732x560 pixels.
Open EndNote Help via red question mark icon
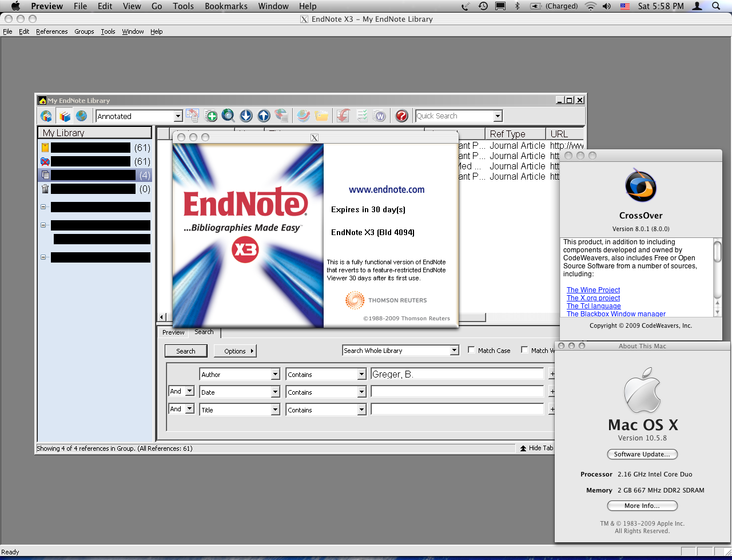[x=401, y=116]
